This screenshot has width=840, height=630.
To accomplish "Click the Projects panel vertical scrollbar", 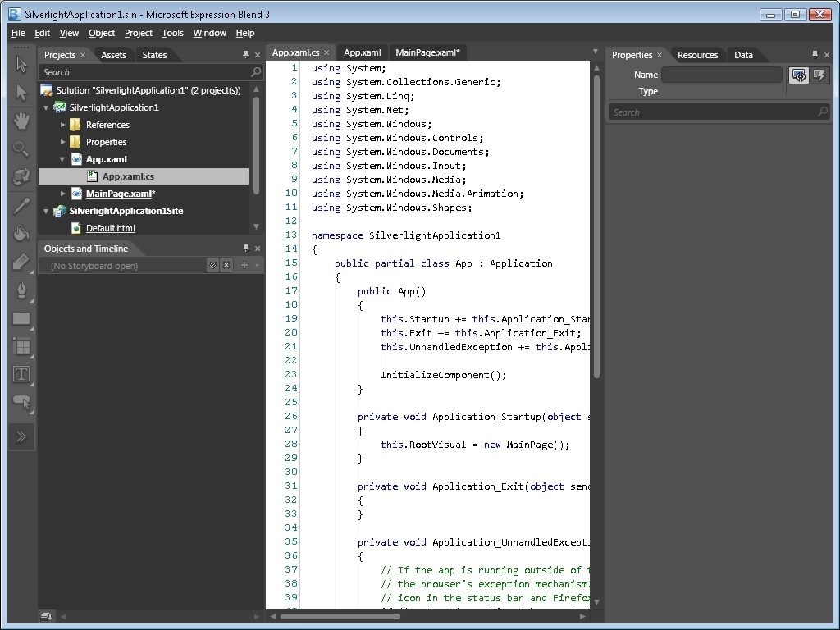I will [x=256, y=144].
